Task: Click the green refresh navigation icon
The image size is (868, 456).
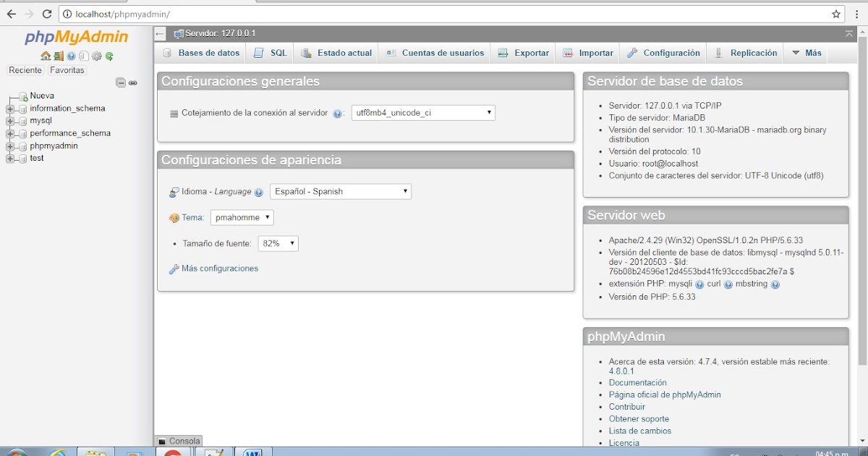Action: [110, 56]
